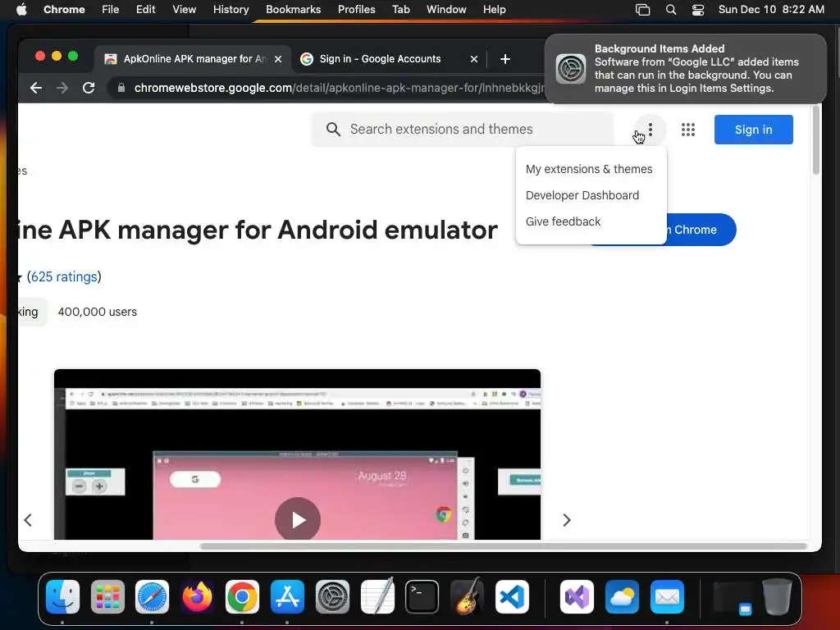Click the Add to Chrome button
This screenshot has width=840, height=630.
click(701, 230)
